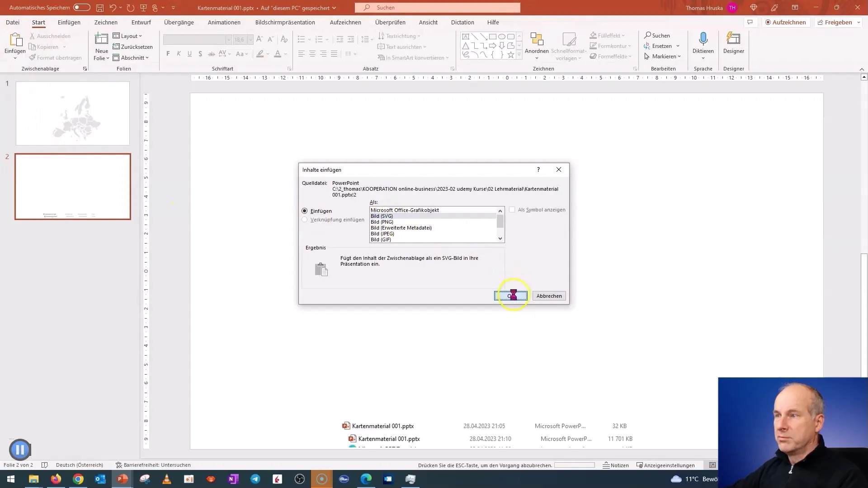Open the Formeffekte dropdown
This screenshot has height=488, width=868.
click(x=611, y=56)
